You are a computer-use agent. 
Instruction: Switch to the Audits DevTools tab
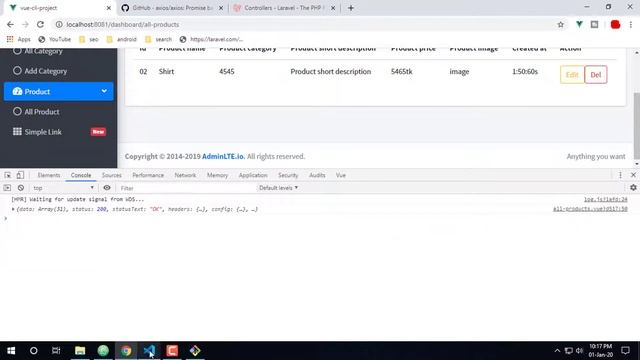317,175
